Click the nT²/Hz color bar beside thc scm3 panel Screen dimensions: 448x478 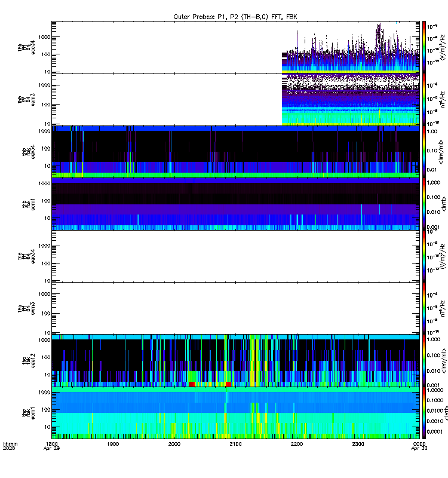pos(424,308)
